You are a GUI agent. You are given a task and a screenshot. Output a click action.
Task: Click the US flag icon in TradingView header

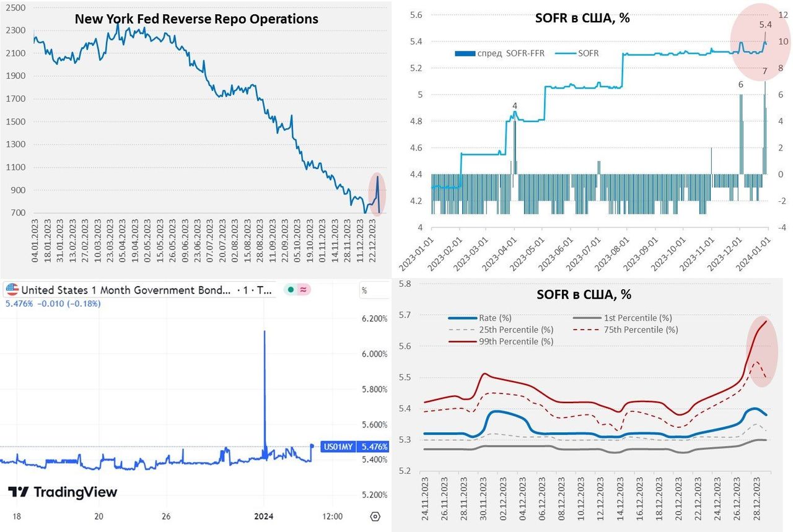click(12, 289)
